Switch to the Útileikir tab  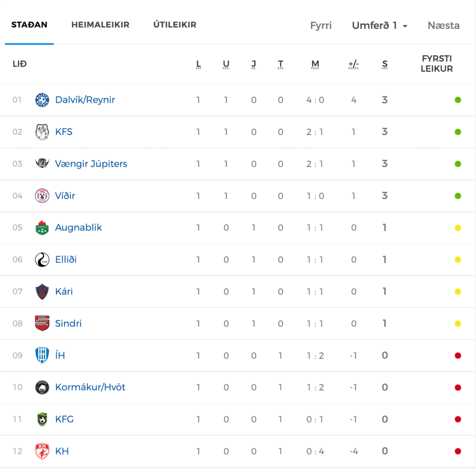pos(175,25)
